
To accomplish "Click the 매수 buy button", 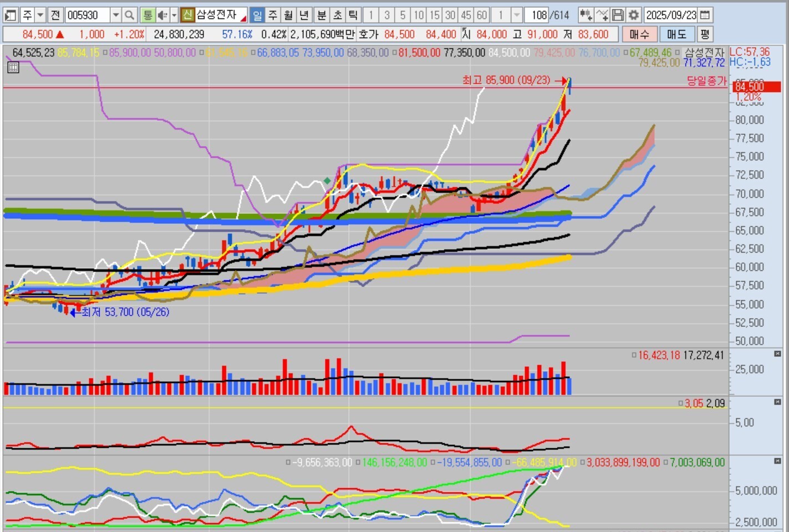I will (x=639, y=34).
